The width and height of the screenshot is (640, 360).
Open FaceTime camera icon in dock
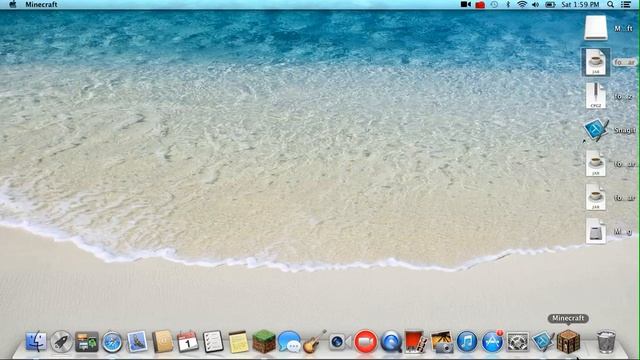click(340, 342)
